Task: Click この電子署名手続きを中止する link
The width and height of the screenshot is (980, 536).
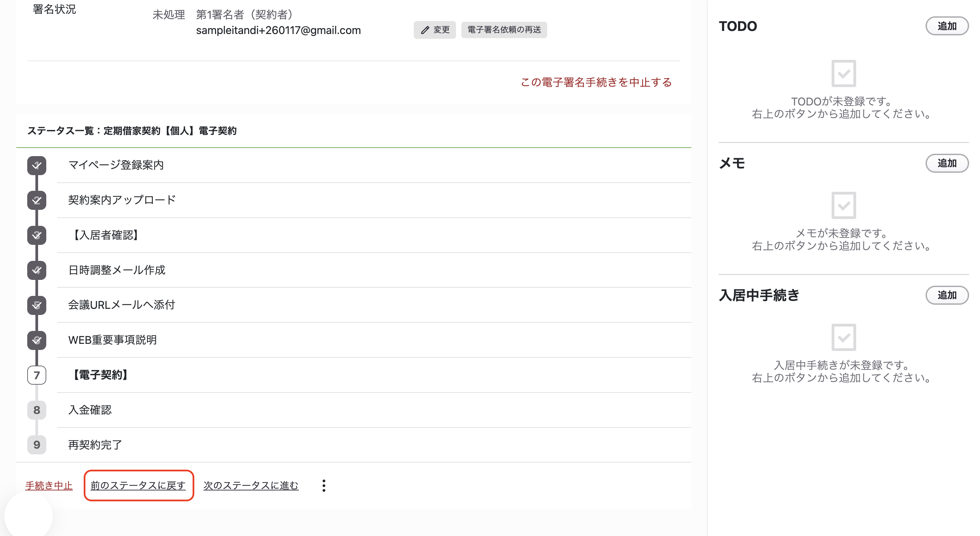Action: pos(596,82)
